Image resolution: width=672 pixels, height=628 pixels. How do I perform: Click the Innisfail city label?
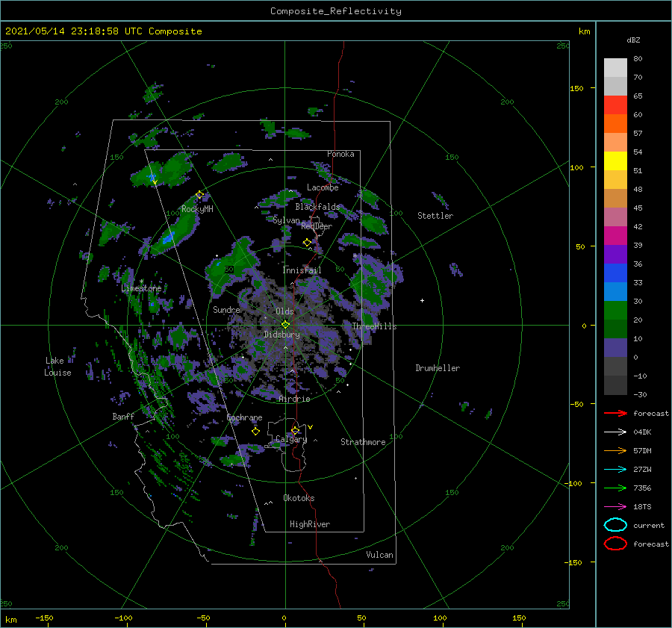point(302,270)
